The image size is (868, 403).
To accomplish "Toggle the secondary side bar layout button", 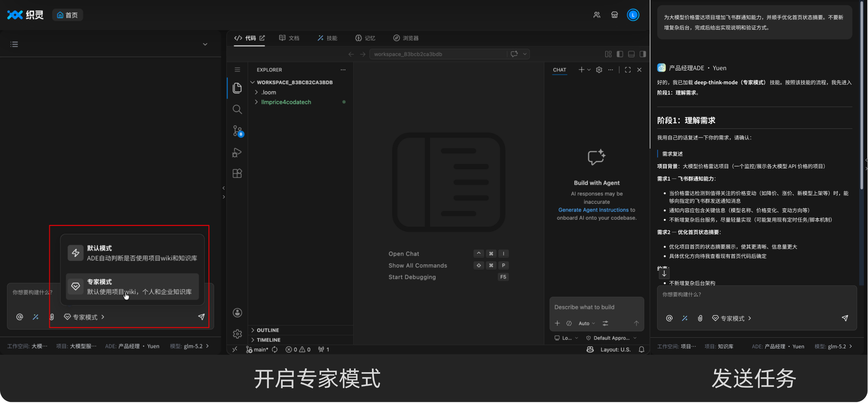I will 643,54.
